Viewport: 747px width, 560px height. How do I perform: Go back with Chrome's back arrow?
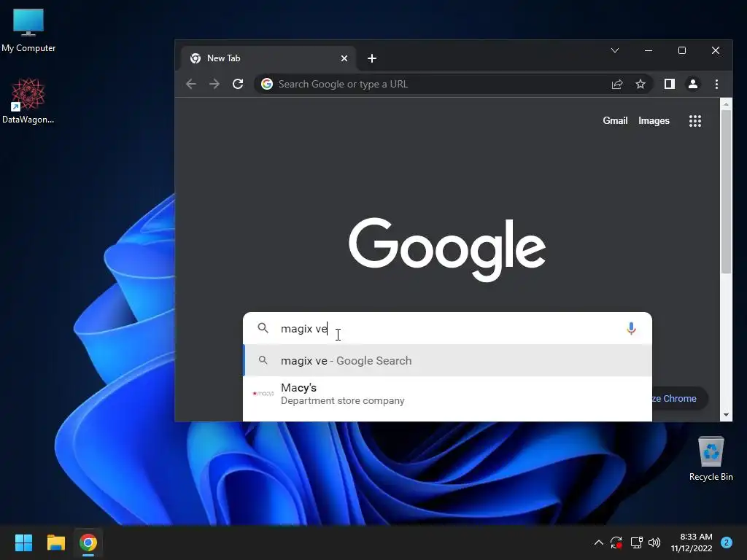coord(191,85)
